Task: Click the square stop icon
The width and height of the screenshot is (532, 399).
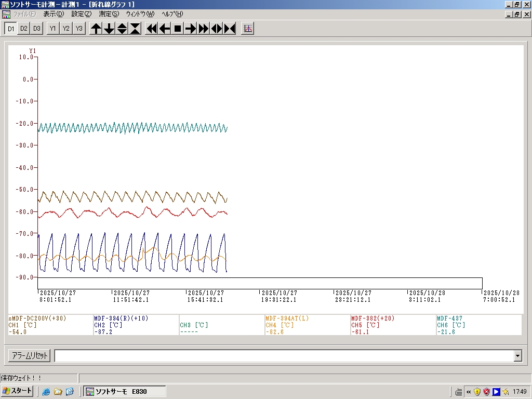Action: point(178,29)
